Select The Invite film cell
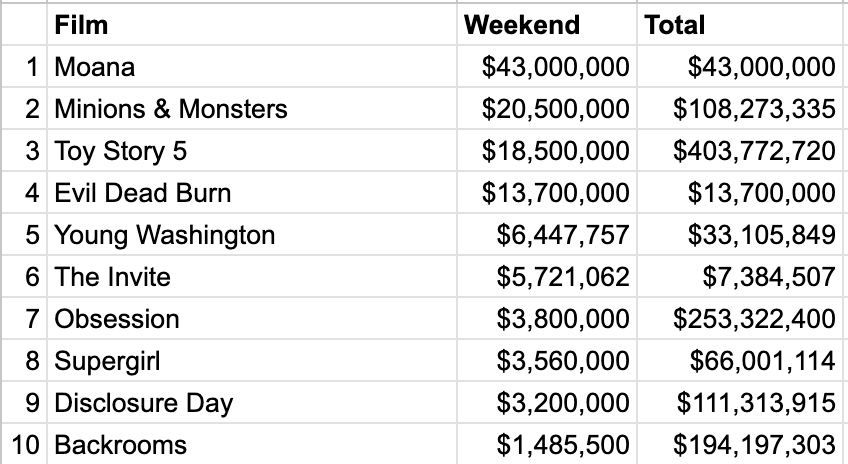Viewport: 848px width, 464px height. coord(252,277)
